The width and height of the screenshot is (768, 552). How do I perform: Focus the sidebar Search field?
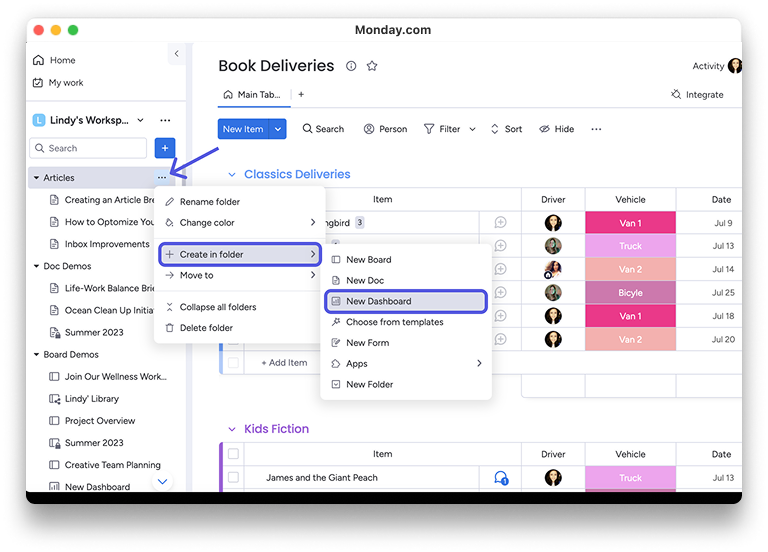(x=88, y=148)
